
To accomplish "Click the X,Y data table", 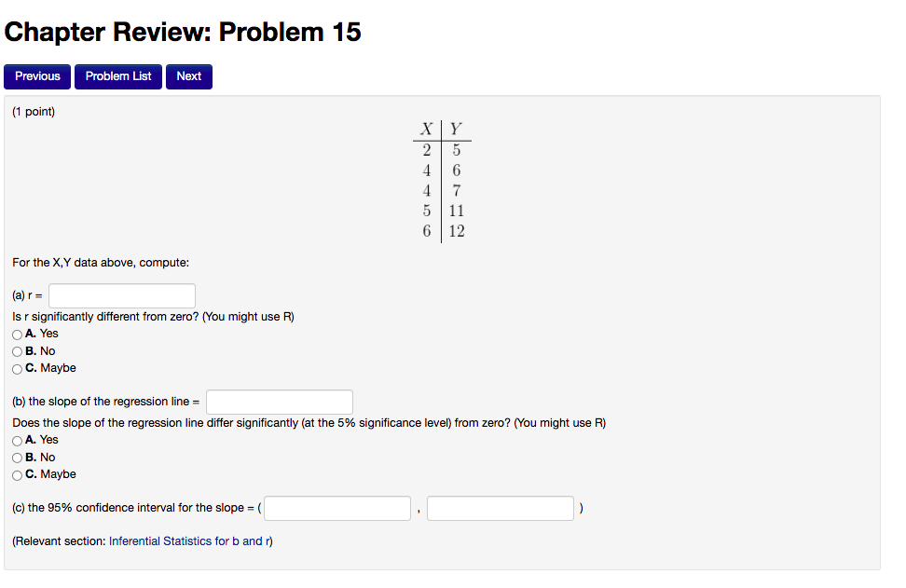I will point(441,180).
